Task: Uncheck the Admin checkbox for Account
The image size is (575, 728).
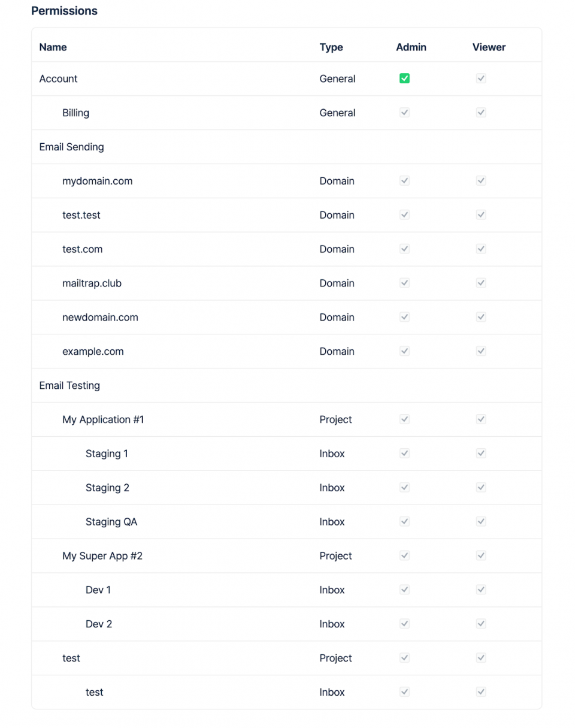Action: pyautogui.click(x=404, y=78)
